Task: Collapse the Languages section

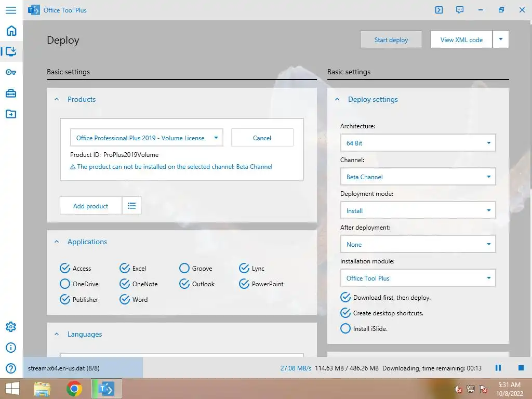Action: coord(57,334)
